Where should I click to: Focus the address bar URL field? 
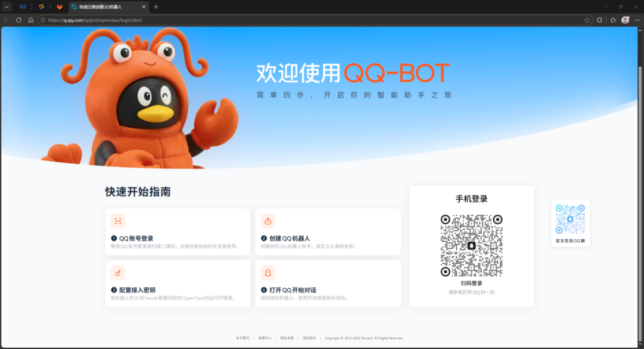[315, 20]
